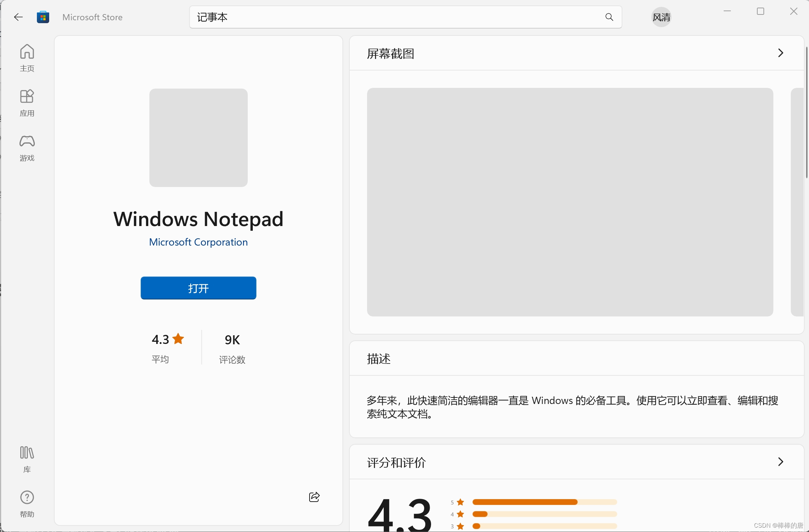The width and height of the screenshot is (809, 532).
Task: Click the 5-star rating bar
Action: click(544, 502)
